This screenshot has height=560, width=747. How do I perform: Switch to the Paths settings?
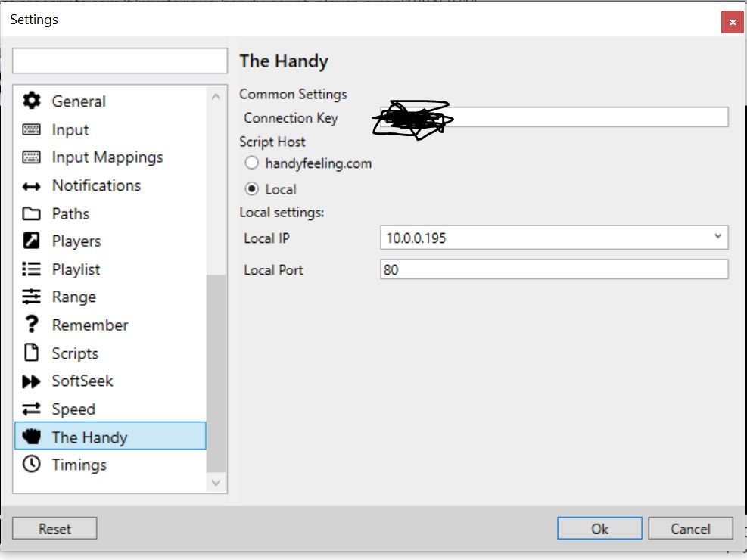110,213
